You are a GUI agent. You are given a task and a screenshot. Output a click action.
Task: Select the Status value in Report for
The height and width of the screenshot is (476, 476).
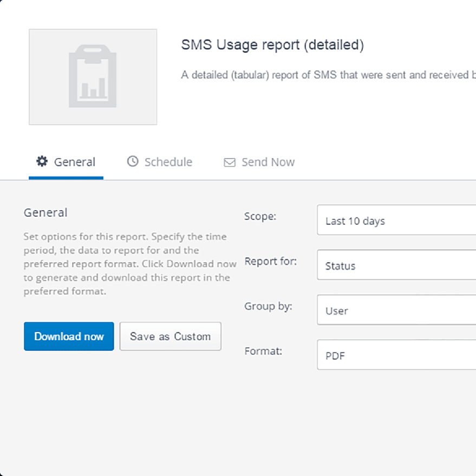(x=341, y=266)
